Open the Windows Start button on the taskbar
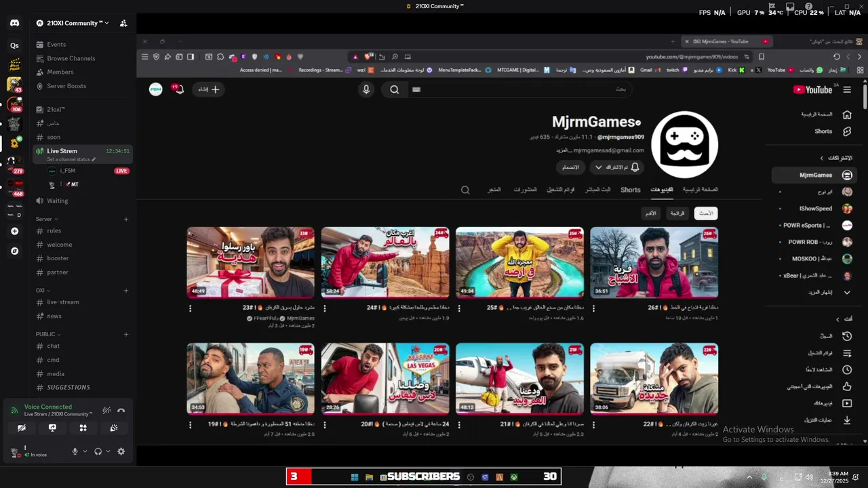Viewport: 868px width, 488px height. 355,477
